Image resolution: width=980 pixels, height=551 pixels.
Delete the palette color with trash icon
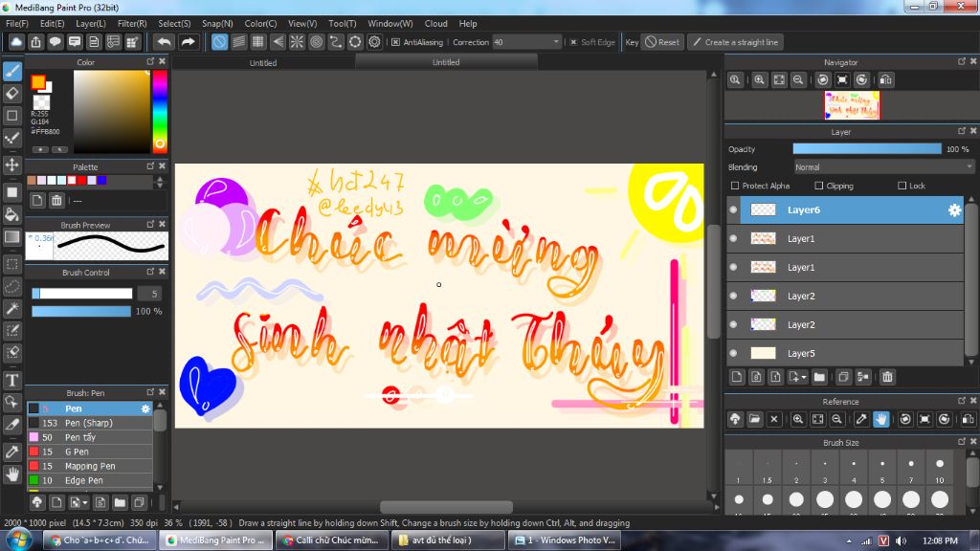click(56, 201)
